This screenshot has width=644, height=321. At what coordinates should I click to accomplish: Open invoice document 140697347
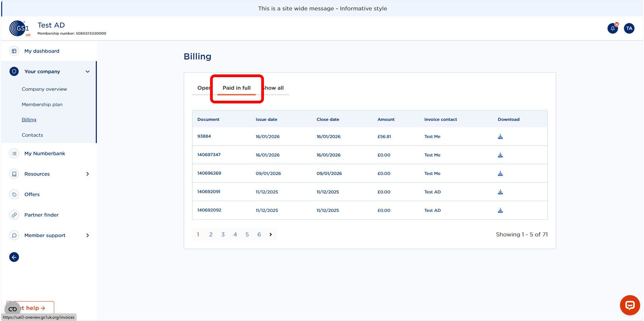(209, 155)
